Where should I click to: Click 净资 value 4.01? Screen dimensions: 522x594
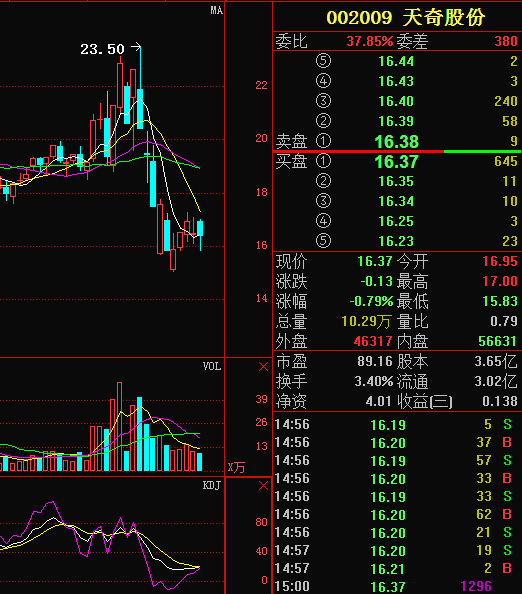[x=378, y=401]
